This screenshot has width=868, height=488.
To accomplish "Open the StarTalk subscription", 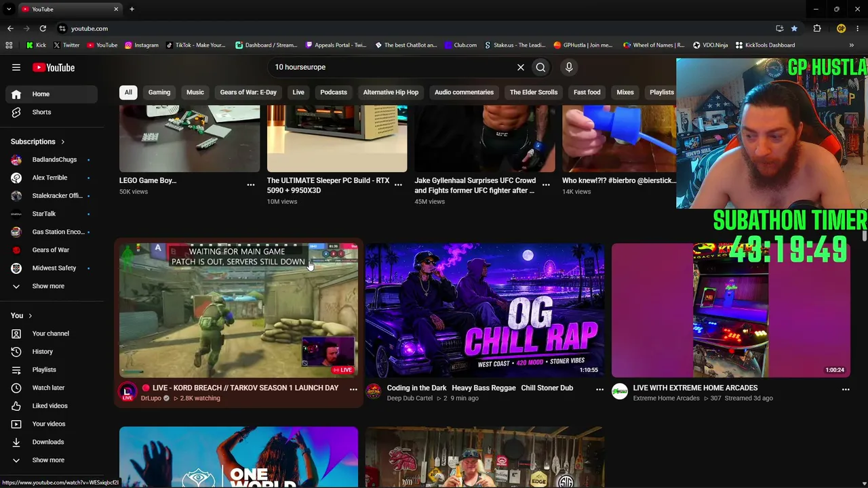I will pos(52,214).
